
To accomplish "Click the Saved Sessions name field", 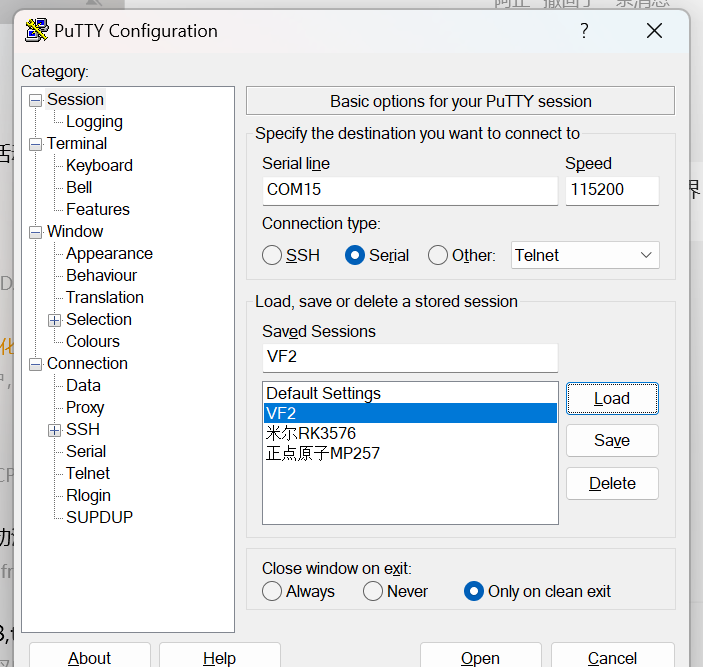I will 410,357.
